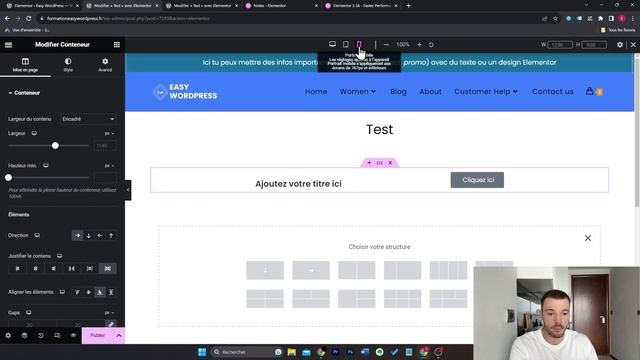Image resolution: width=640 pixels, height=360 pixels.
Task: Switch to tablet preview mode
Action: coord(346,44)
